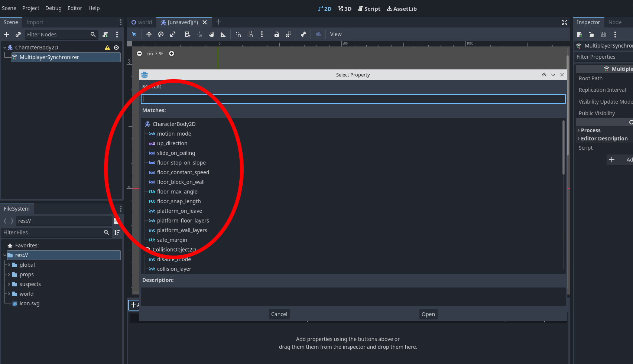Expand the suspects folder
Viewport: 633px width, 364px height.
click(x=9, y=284)
